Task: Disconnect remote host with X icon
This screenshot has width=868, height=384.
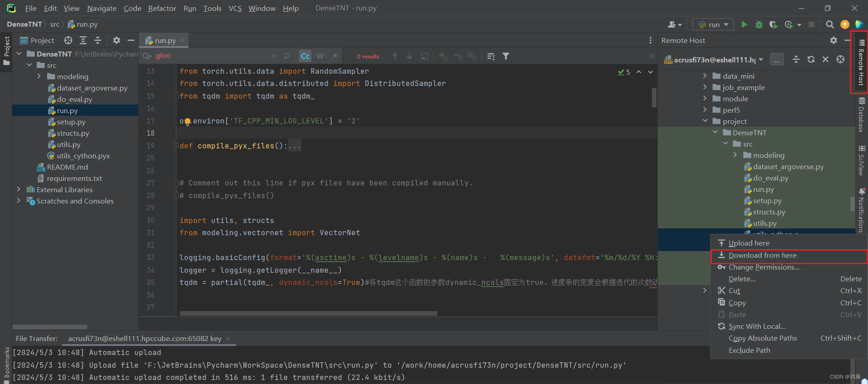Action: coord(826,59)
